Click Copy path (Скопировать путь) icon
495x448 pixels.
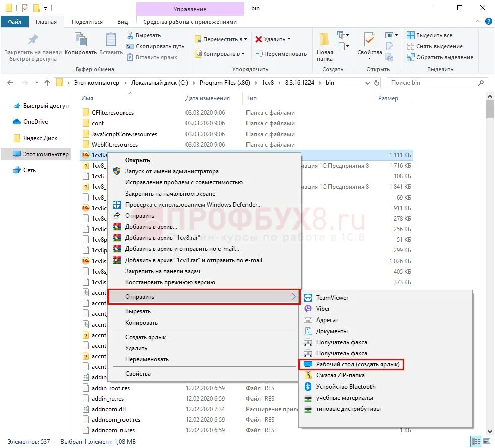pyautogui.click(x=130, y=46)
